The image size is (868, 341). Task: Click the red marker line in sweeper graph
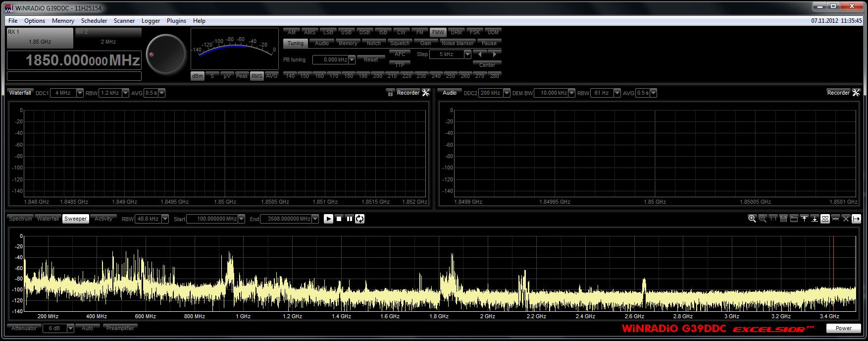(833, 273)
